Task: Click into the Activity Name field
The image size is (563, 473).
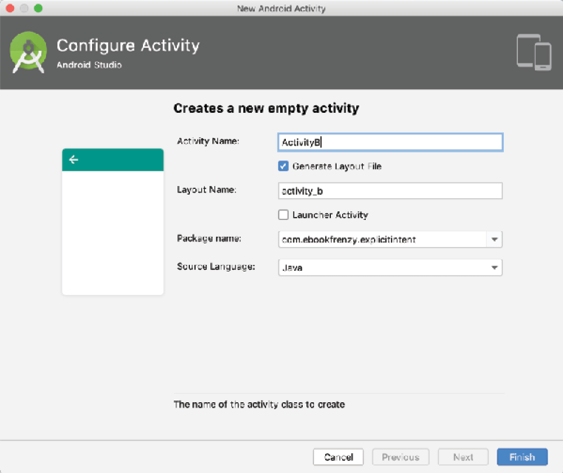Action: click(390, 142)
